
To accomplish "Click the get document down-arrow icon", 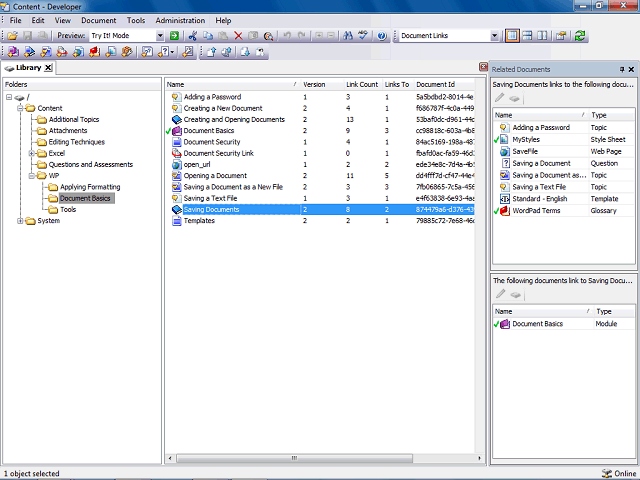I will [245, 52].
